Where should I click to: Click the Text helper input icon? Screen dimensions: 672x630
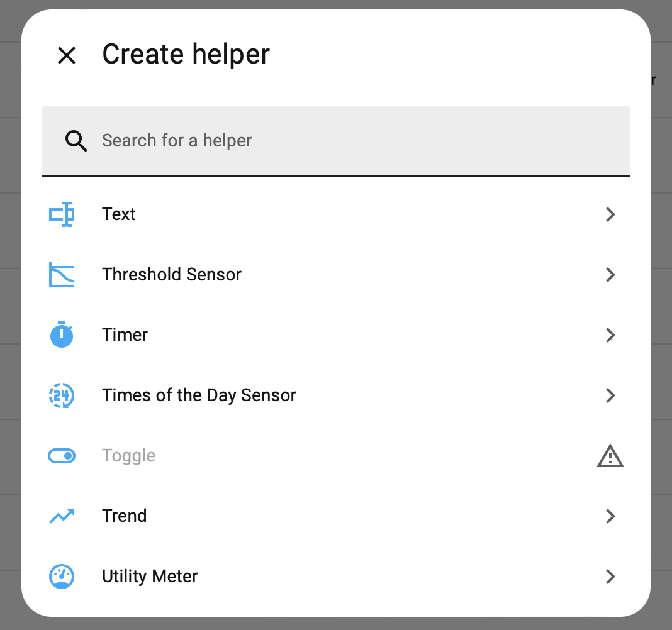62,214
